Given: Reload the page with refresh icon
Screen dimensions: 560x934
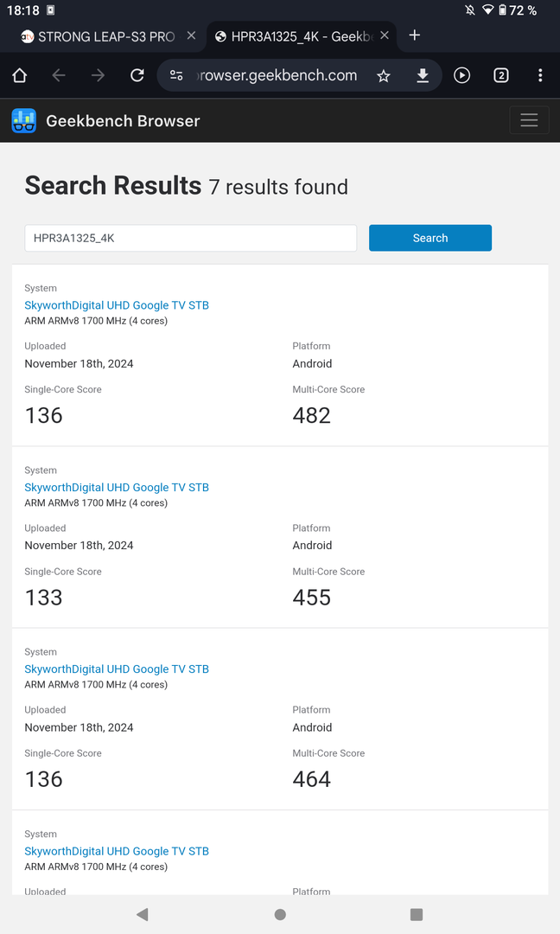Looking at the screenshot, I should tap(137, 75).
